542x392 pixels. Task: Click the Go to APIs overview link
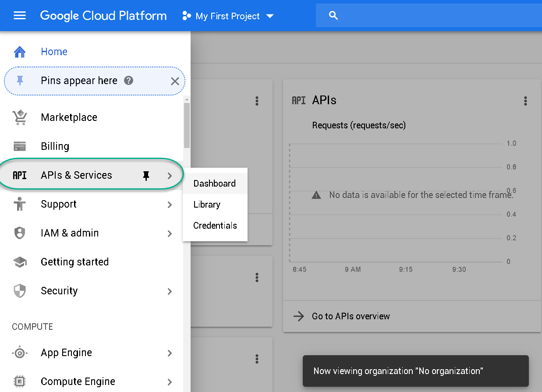point(351,316)
